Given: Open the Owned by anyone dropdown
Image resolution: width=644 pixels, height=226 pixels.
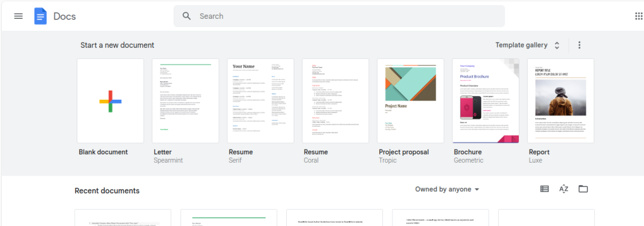Looking at the screenshot, I should tap(447, 190).
